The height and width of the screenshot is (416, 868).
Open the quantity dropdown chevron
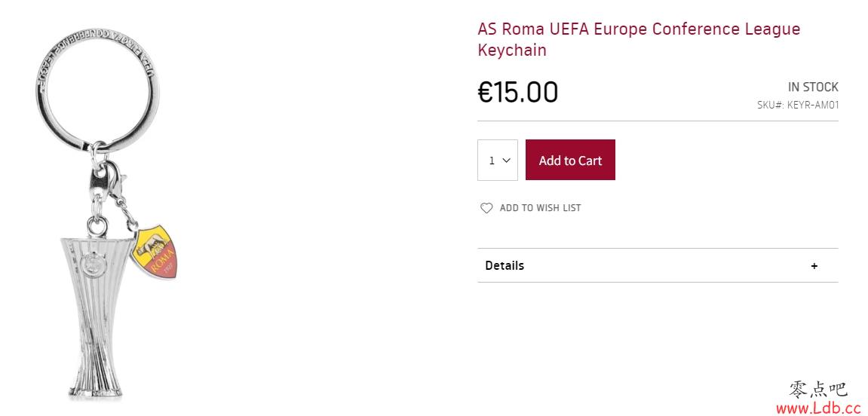[x=506, y=161]
